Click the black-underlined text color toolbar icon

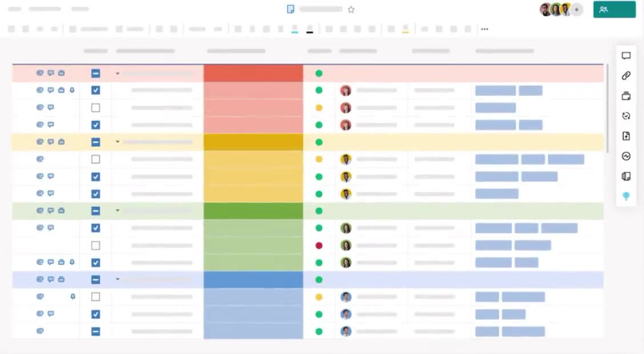[310, 29]
